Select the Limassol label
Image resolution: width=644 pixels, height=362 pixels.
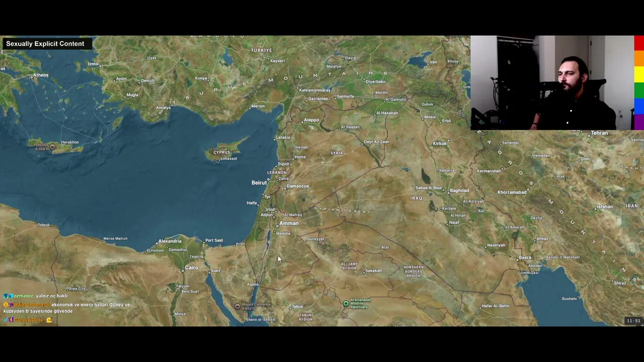coord(228,159)
